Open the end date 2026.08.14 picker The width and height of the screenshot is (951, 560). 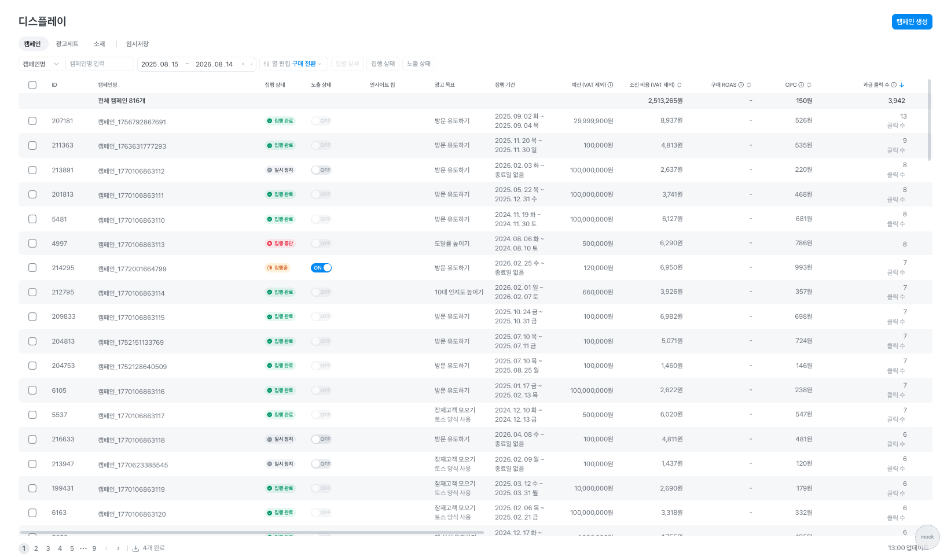[x=214, y=64]
